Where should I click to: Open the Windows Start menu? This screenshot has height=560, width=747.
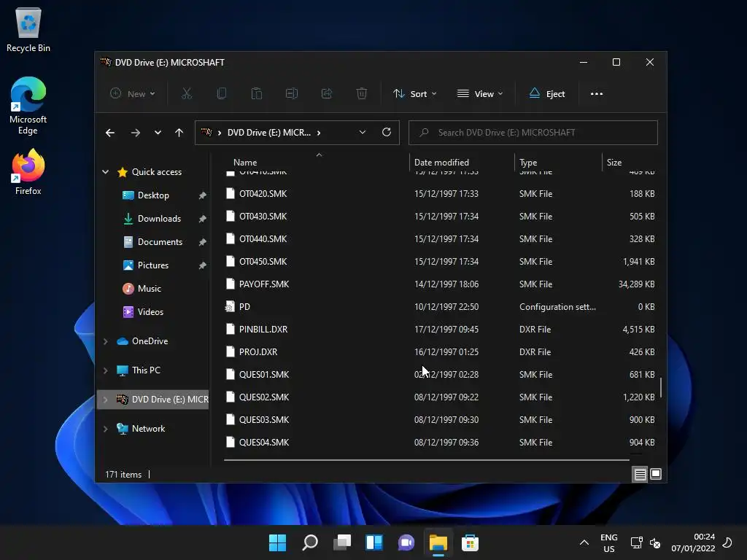(x=277, y=542)
